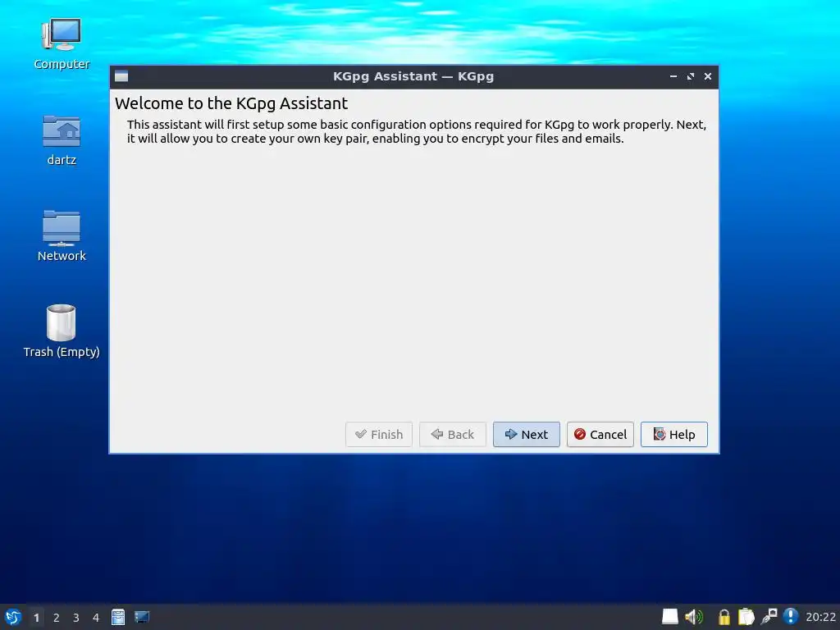Open the Lubuntu start menu
This screenshot has width=840, height=630.
tap(13, 617)
